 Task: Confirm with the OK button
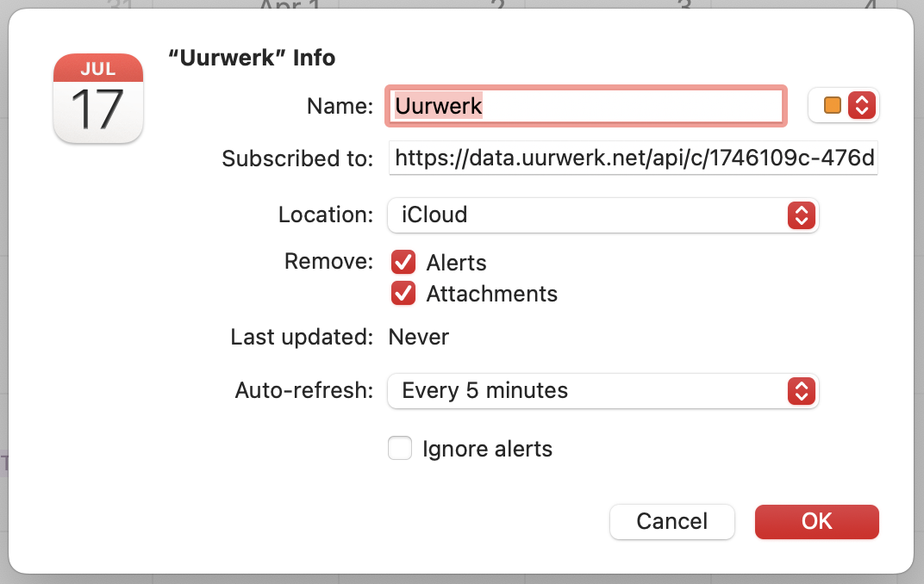click(816, 521)
